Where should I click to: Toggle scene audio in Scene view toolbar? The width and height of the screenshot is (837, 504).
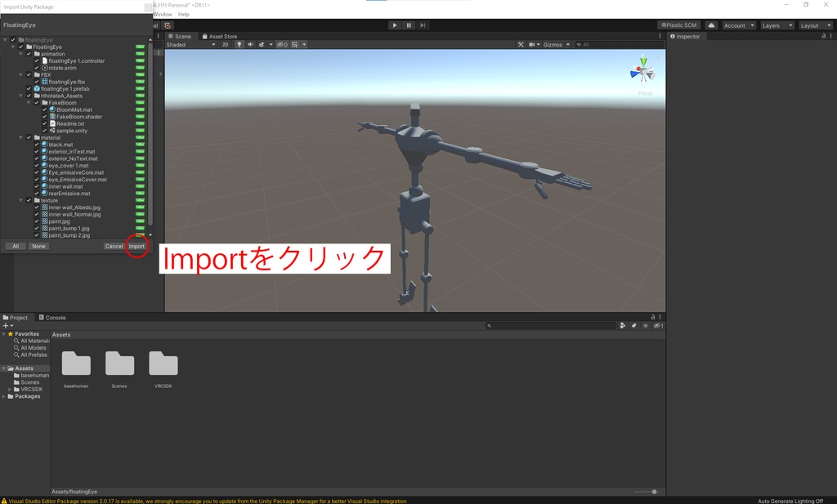[250, 44]
